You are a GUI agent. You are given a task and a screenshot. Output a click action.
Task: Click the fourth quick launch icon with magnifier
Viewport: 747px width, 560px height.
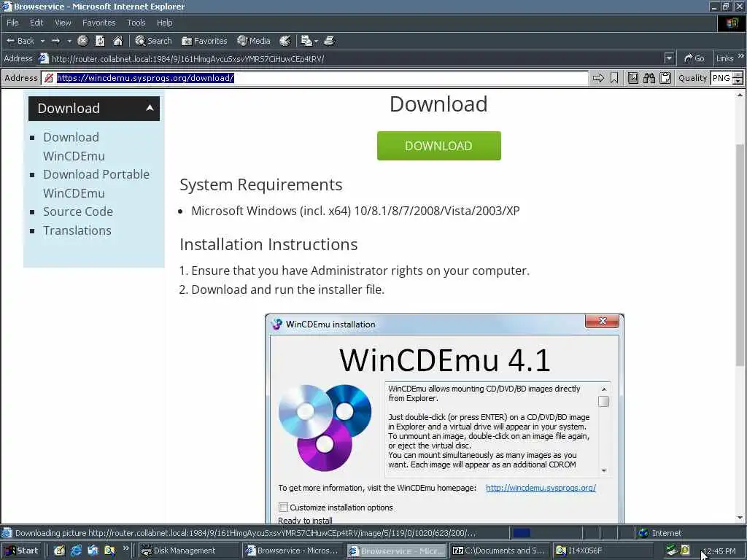coord(109,551)
